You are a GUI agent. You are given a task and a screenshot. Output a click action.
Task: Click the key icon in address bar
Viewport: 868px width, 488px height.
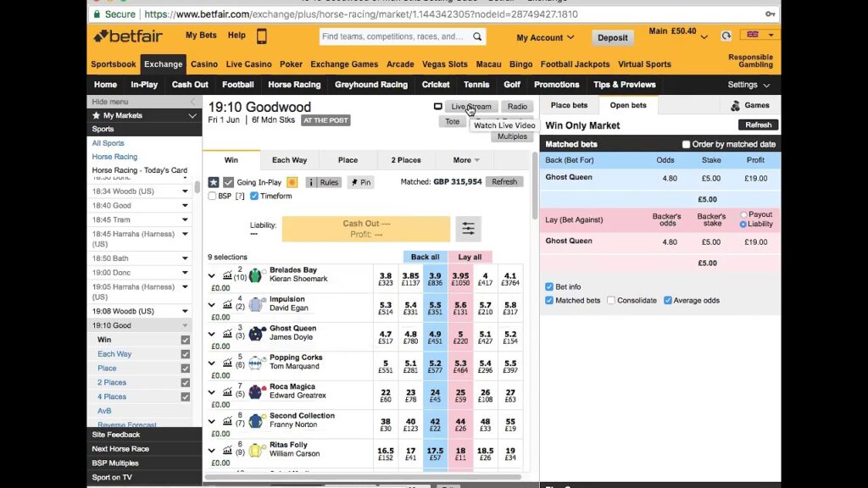770,14
